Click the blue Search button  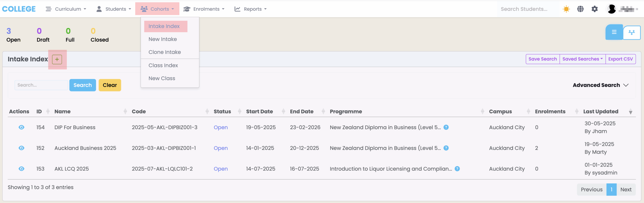pyautogui.click(x=83, y=85)
